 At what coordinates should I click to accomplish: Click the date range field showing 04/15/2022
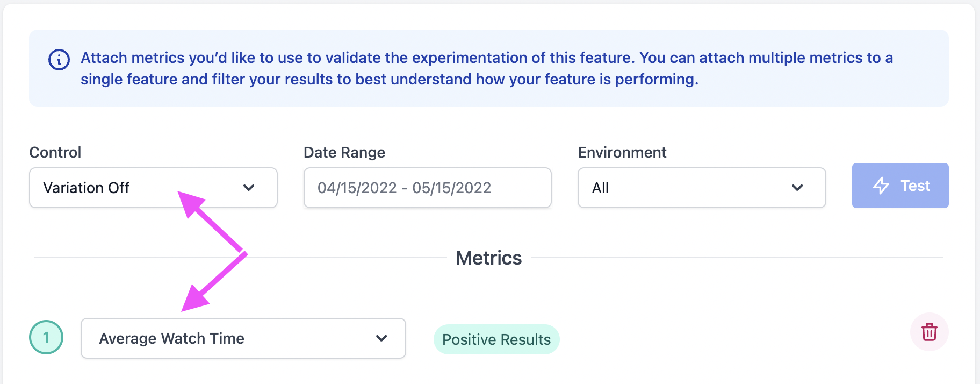point(427,188)
